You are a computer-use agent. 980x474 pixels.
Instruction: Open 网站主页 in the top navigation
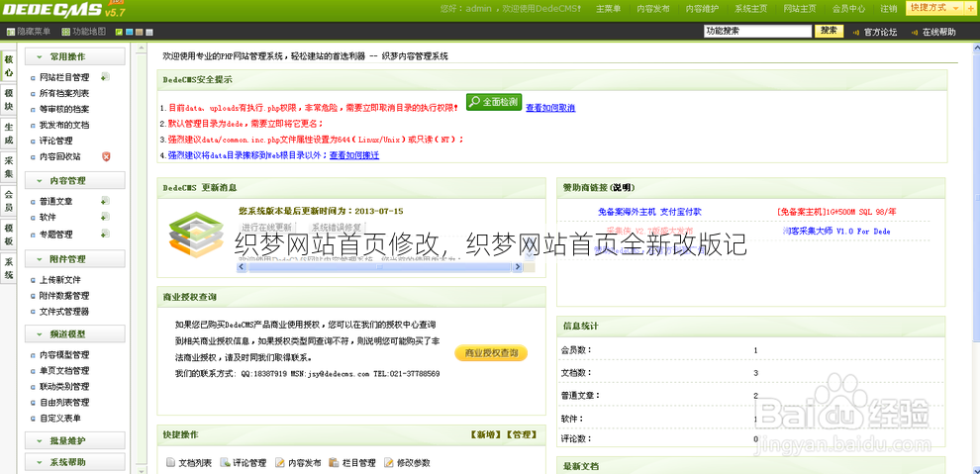tap(800, 9)
